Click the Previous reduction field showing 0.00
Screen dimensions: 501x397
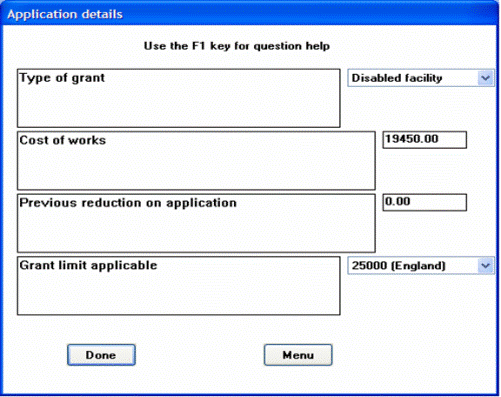pos(424,202)
